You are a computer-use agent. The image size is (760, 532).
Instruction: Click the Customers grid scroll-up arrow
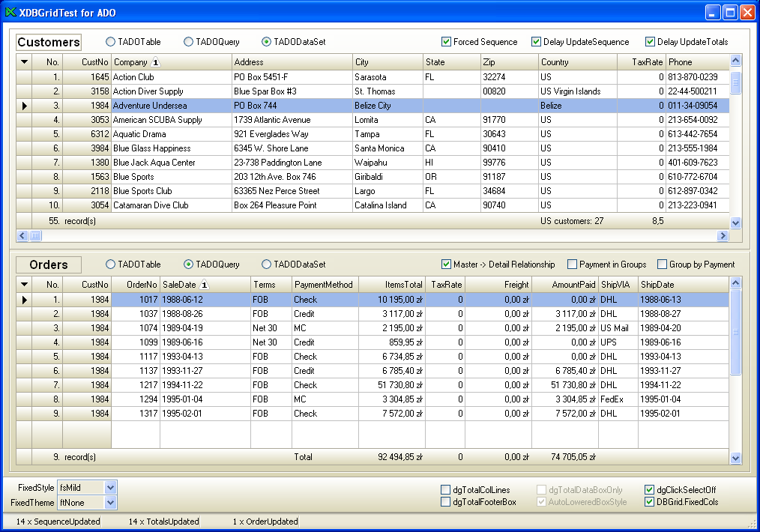735,61
